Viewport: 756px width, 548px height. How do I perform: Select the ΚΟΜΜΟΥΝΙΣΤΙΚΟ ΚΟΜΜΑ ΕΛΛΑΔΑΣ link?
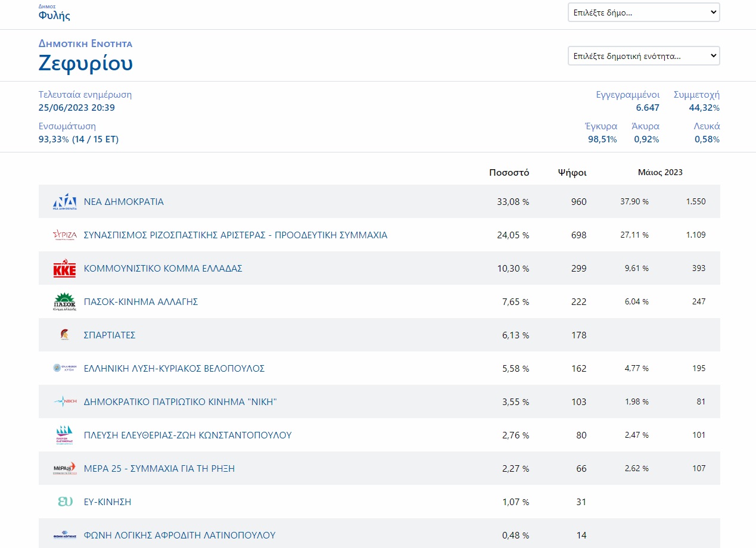tap(163, 269)
